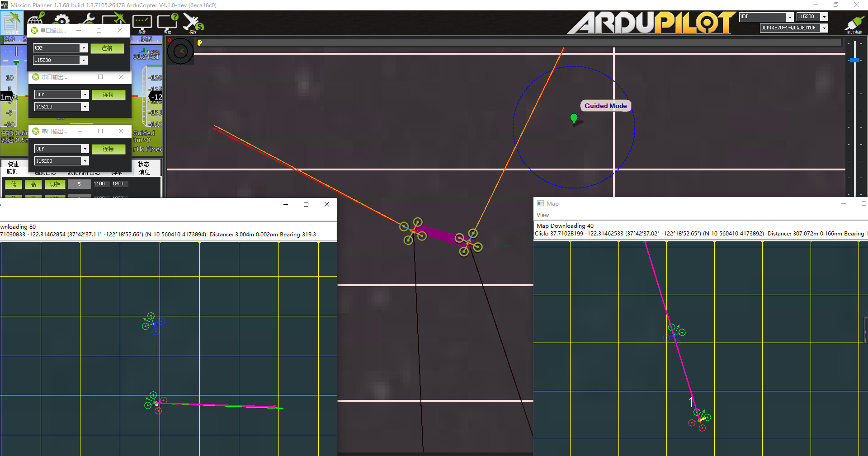Viewport: 868px width, 456px height.
Task: Switch to the 快速 (Quick) tab
Action: point(14,164)
